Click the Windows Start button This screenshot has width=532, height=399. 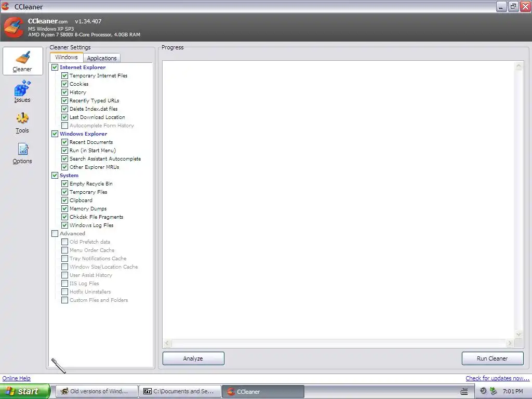coord(25,391)
